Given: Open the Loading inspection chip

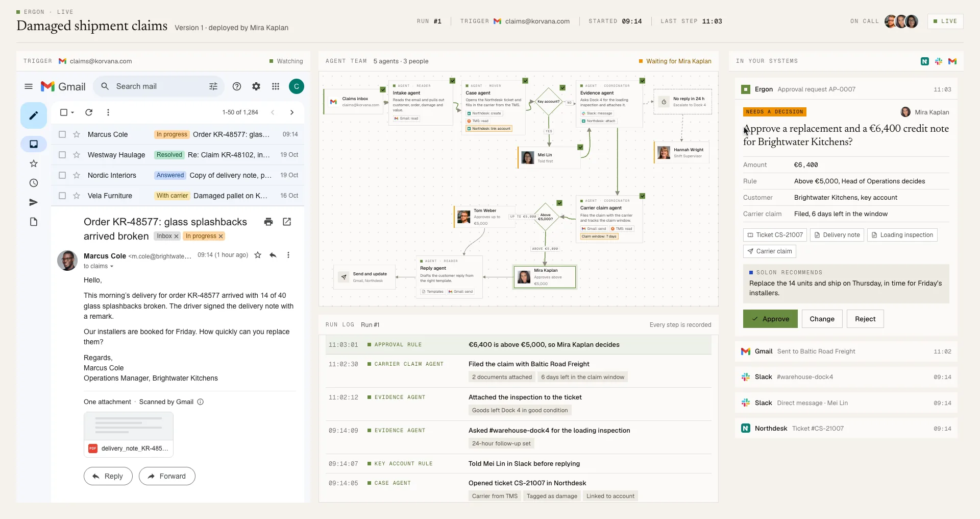Looking at the screenshot, I should (902, 235).
